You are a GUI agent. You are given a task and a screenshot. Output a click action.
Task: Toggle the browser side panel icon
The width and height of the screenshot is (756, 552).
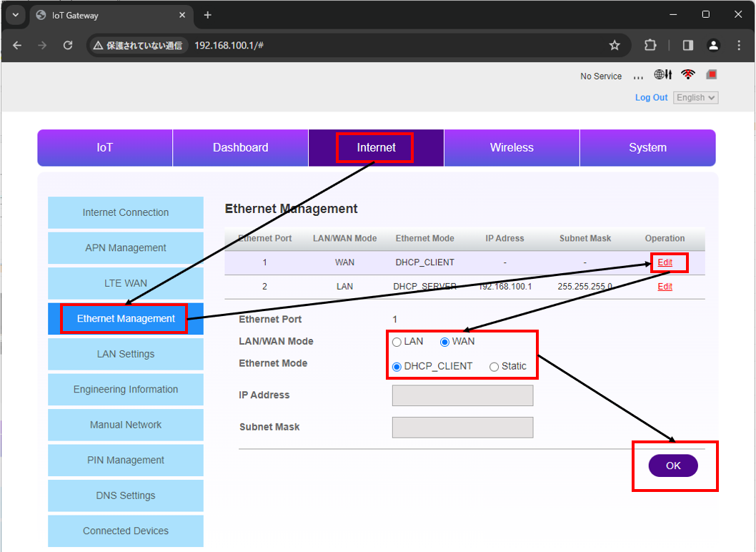point(688,45)
